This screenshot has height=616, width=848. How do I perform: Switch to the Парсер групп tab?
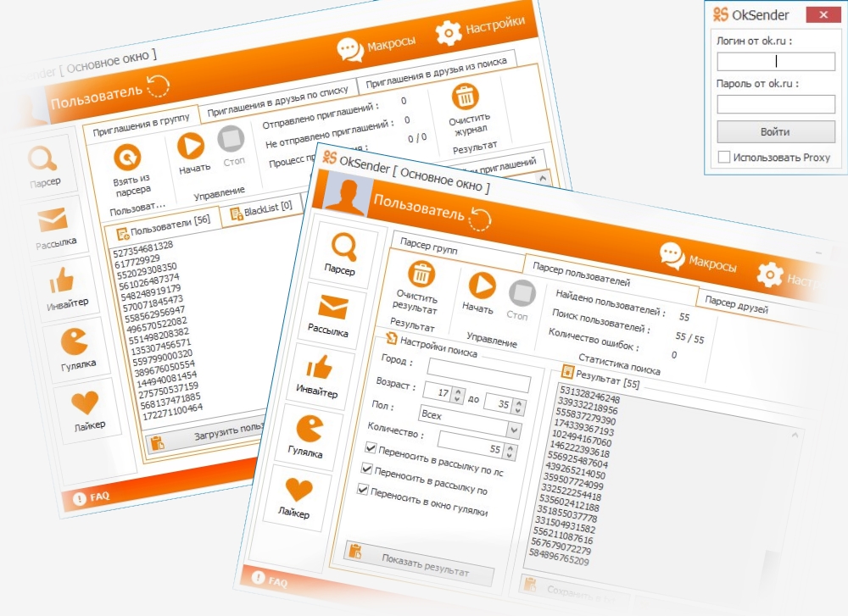(x=429, y=244)
